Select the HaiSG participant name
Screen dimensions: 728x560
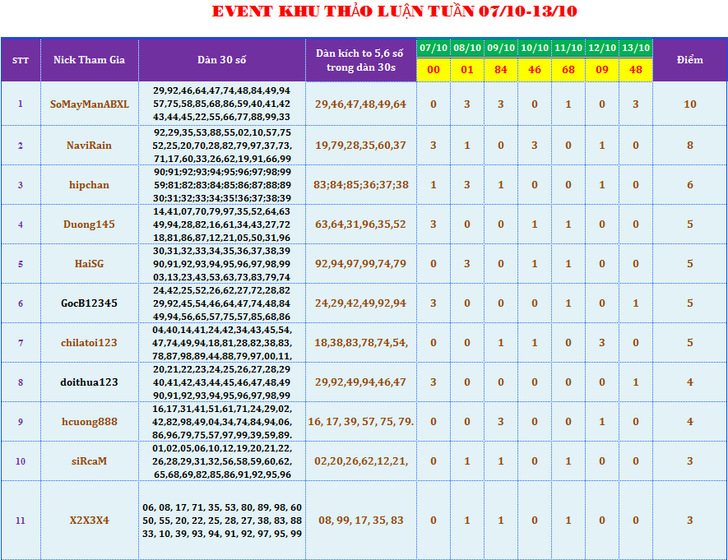pos(89,264)
